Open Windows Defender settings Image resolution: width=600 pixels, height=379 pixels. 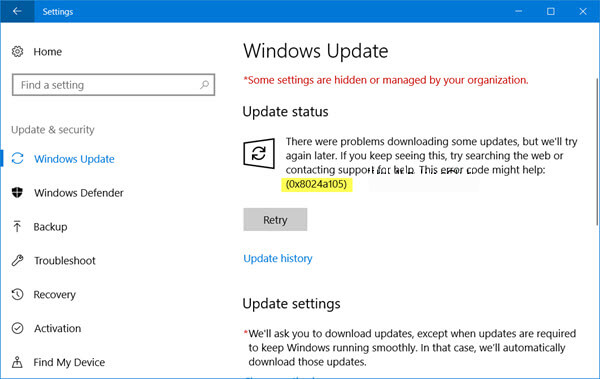pyautogui.click(x=79, y=193)
